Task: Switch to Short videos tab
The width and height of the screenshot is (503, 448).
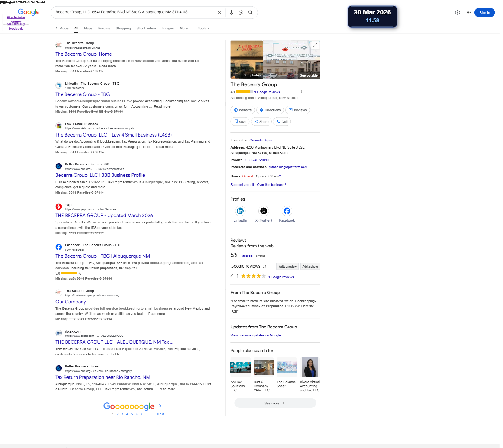Action: [x=147, y=28]
